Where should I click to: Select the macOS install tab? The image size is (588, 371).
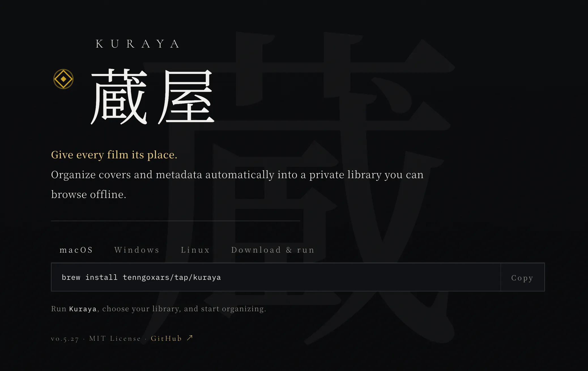[76, 250]
